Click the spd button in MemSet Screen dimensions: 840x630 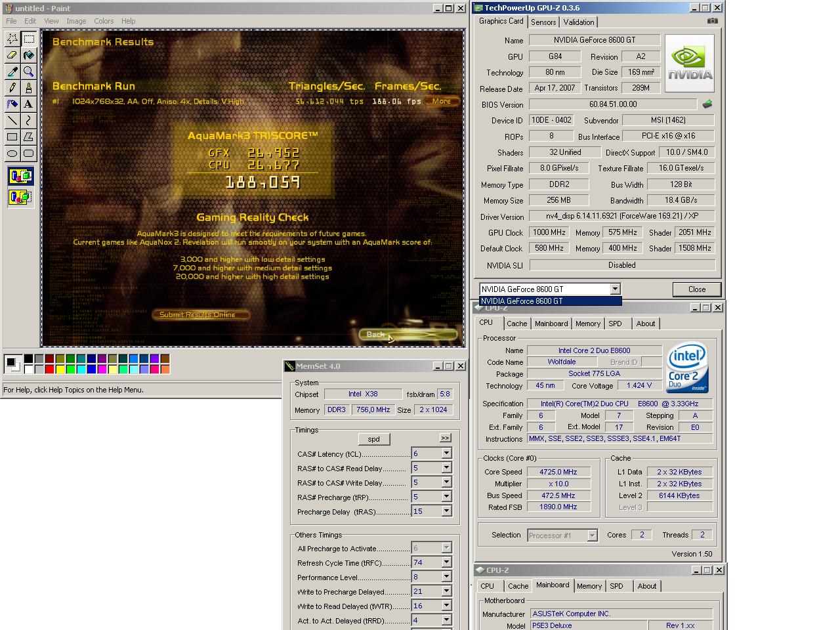[x=374, y=439]
